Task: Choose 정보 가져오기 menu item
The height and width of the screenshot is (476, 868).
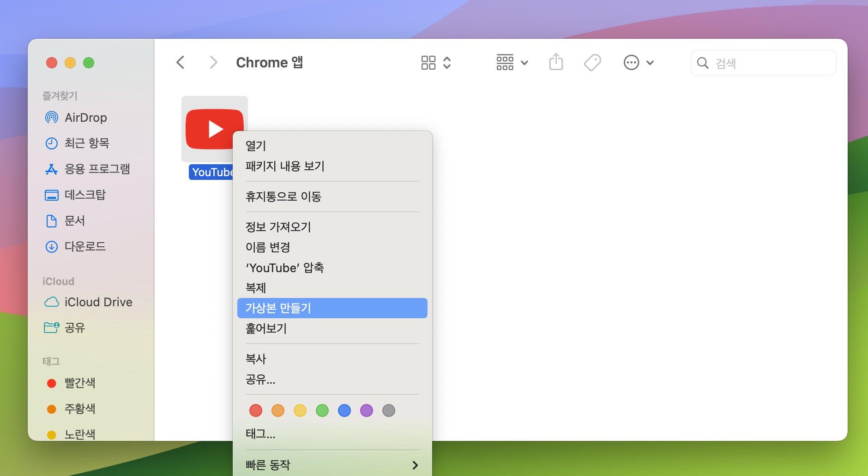Action: coord(332,227)
